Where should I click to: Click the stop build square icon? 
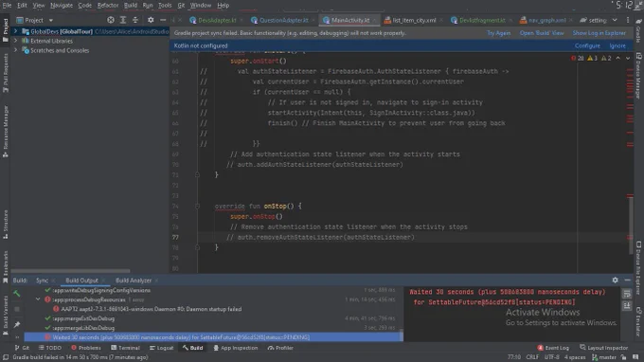(x=17, y=309)
